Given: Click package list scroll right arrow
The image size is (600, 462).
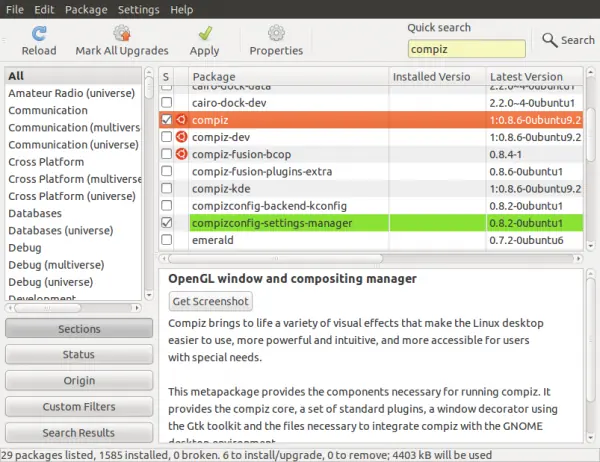Looking at the screenshot, I should click(579, 258).
